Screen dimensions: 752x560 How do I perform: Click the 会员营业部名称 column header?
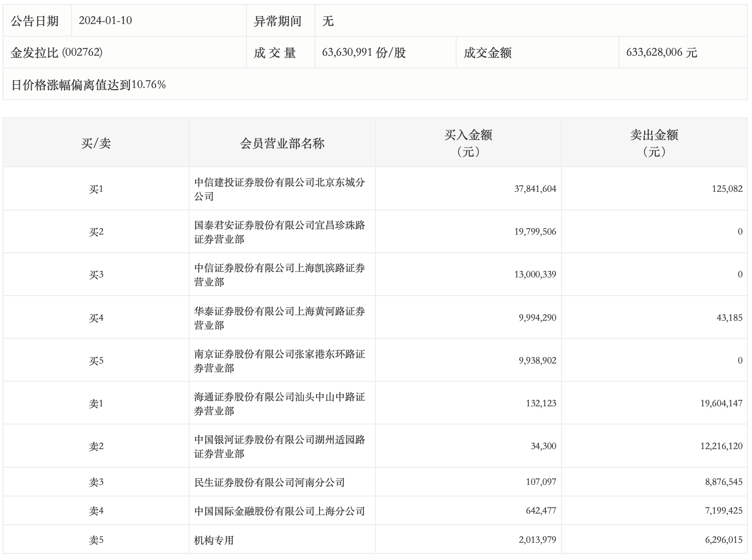[x=282, y=144]
